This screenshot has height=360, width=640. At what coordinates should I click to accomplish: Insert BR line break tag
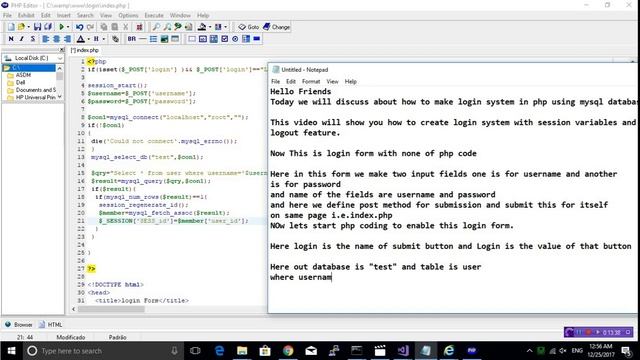click(x=131, y=39)
